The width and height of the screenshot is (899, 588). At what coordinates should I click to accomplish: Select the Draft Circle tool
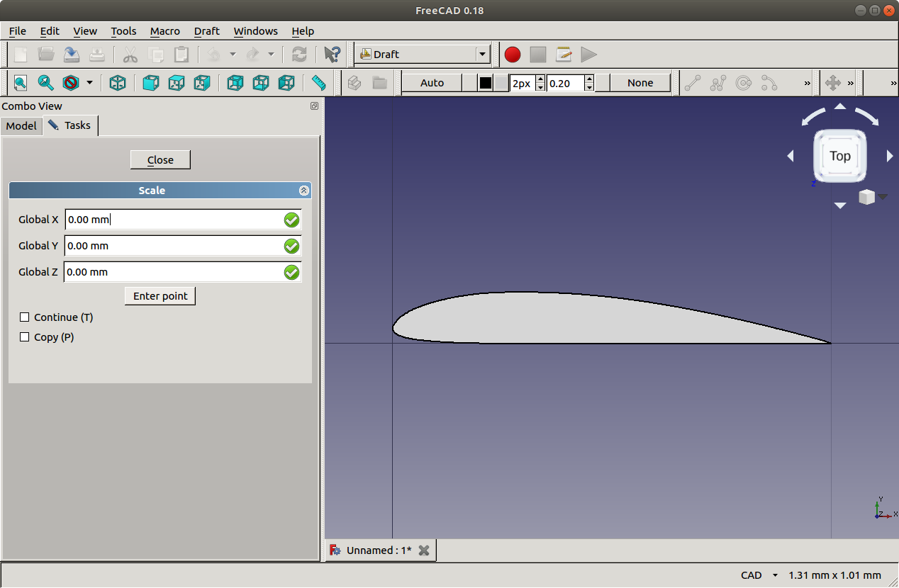tap(744, 83)
